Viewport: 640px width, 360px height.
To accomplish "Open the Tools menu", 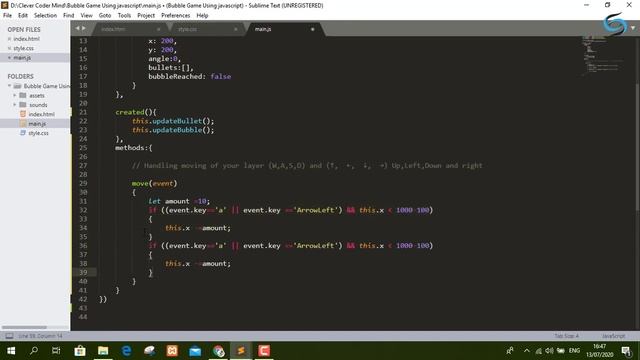I will (x=124, y=16).
